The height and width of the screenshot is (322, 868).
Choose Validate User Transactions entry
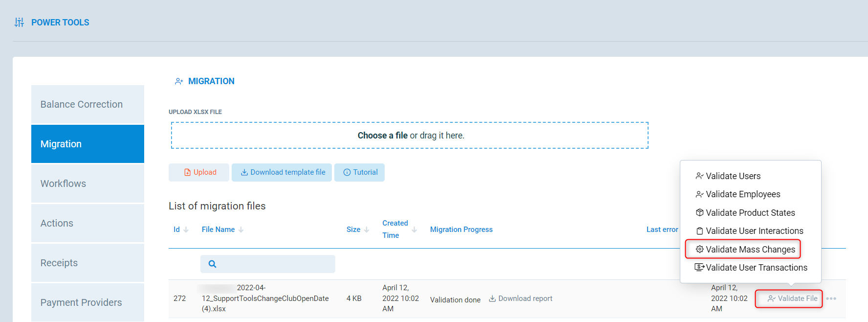click(x=756, y=268)
